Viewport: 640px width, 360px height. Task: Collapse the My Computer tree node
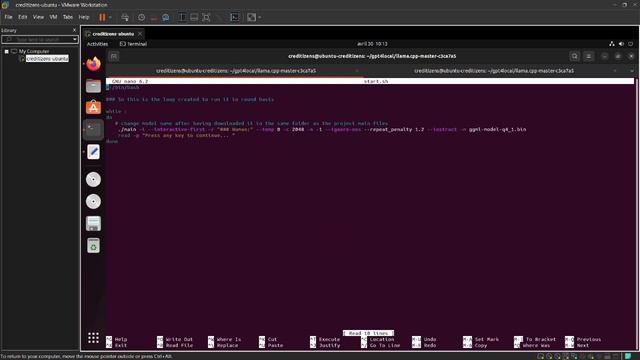(x=7, y=51)
